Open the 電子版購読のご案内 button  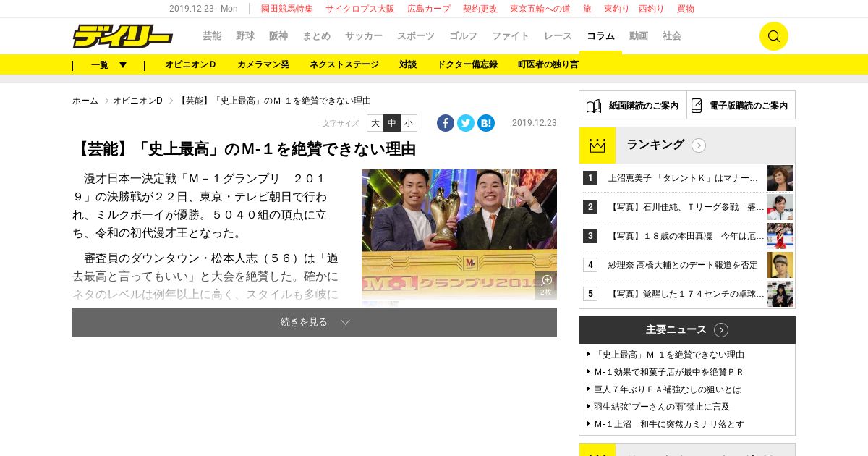click(x=741, y=105)
